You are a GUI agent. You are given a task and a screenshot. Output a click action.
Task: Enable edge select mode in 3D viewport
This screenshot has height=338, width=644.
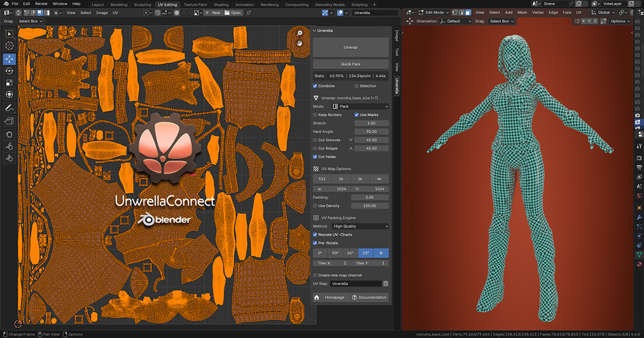[461, 13]
